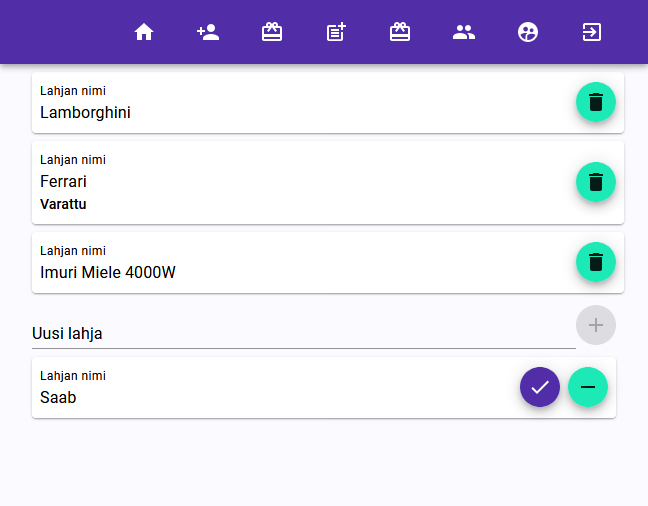Open the first gift card icon in navbar
This screenshot has height=506, width=648.
point(272,32)
